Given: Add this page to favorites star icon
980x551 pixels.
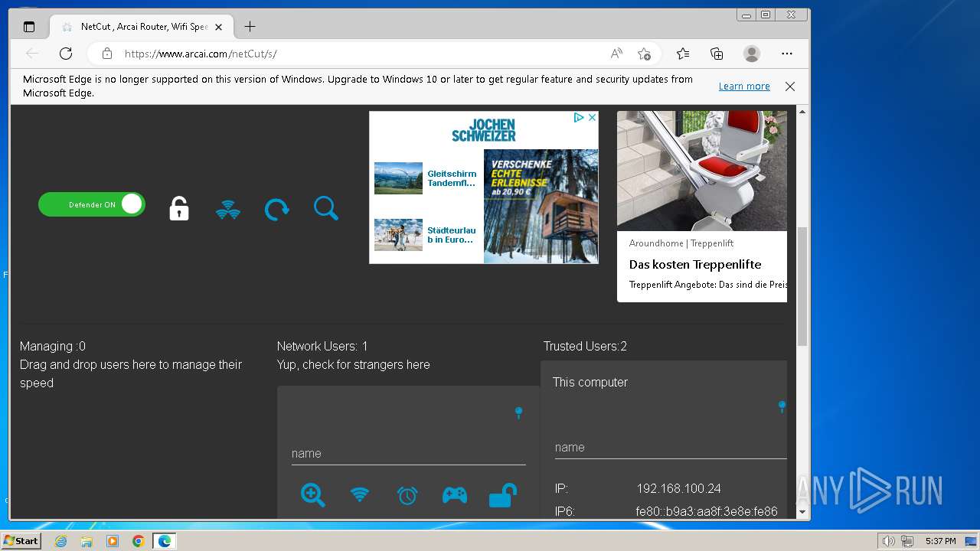Looking at the screenshot, I should click(x=644, y=54).
